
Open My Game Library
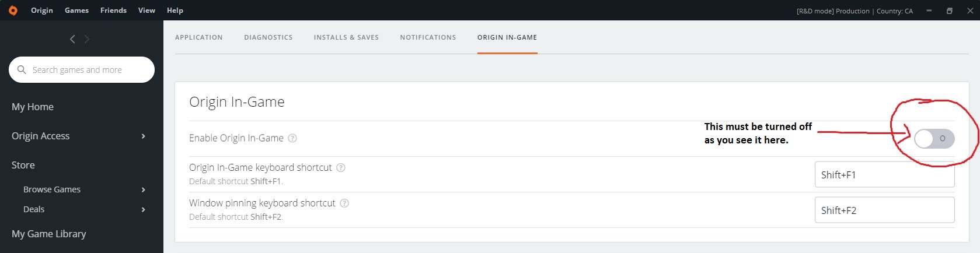pyautogui.click(x=49, y=234)
